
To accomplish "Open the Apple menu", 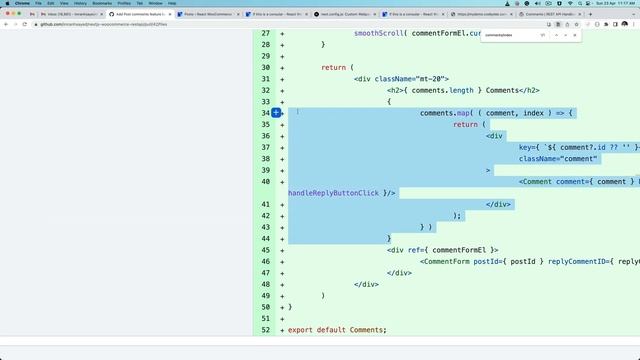I will click(7, 3).
